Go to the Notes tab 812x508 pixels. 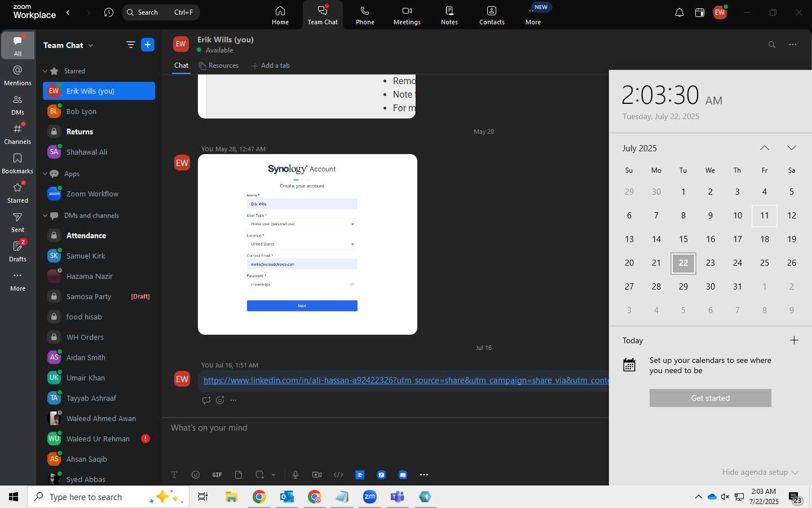click(x=449, y=15)
